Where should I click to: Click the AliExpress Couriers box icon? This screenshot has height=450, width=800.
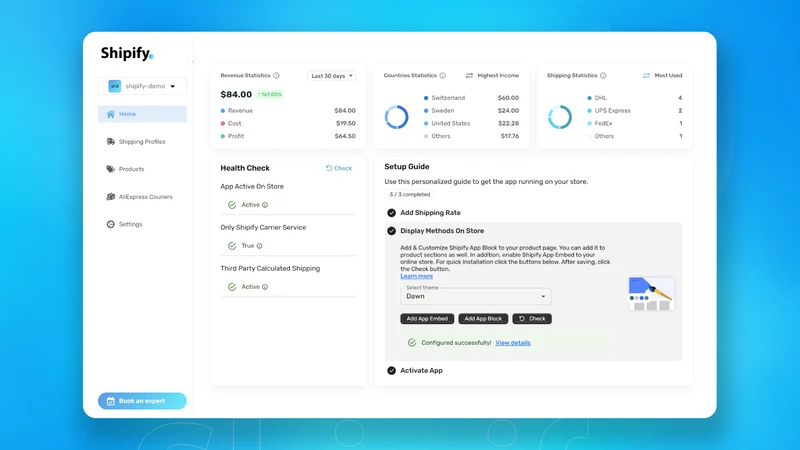[x=110, y=196]
